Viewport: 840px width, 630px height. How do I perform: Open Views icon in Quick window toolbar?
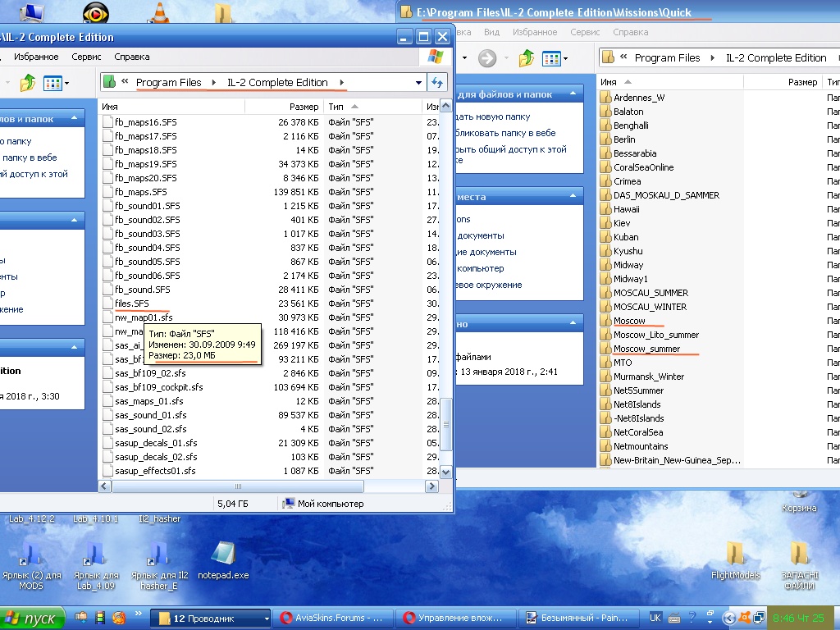point(551,58)
